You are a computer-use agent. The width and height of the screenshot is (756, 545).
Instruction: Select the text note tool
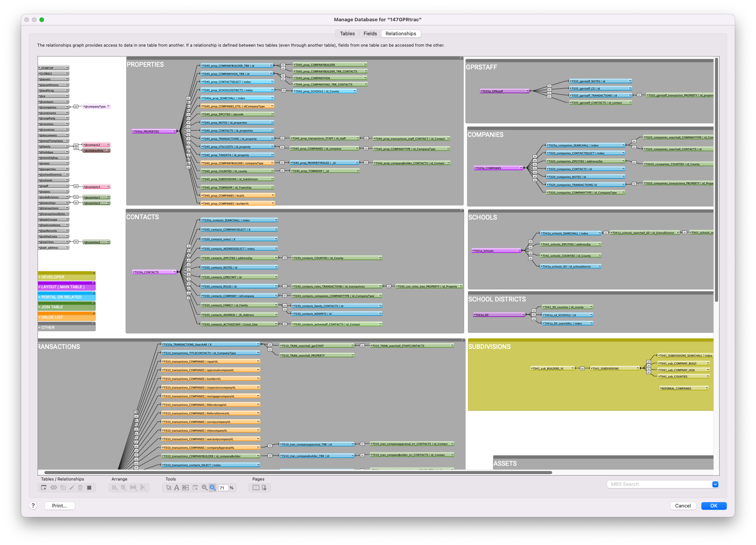pos(176,488)
